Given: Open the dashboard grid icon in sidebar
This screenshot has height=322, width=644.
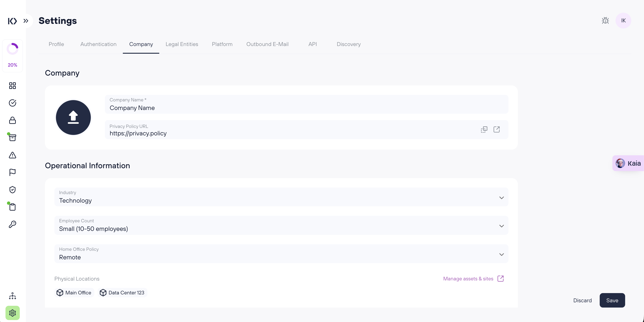Looking at the screenshot, I should tap(13, 86).
